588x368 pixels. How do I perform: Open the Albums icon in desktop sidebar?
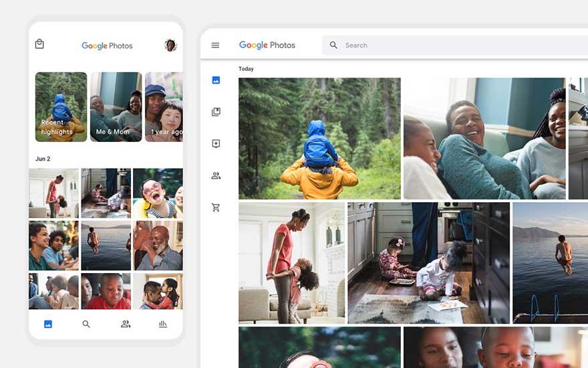click(x=216, y=112)
